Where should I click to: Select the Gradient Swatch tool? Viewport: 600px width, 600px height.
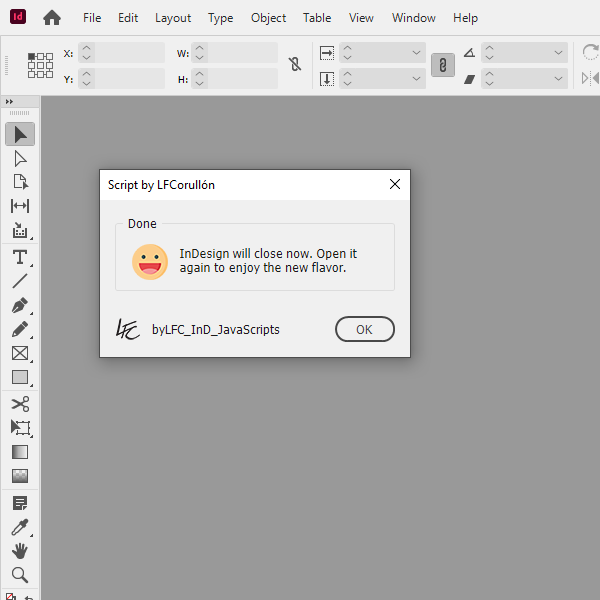[x=20, y=452]
